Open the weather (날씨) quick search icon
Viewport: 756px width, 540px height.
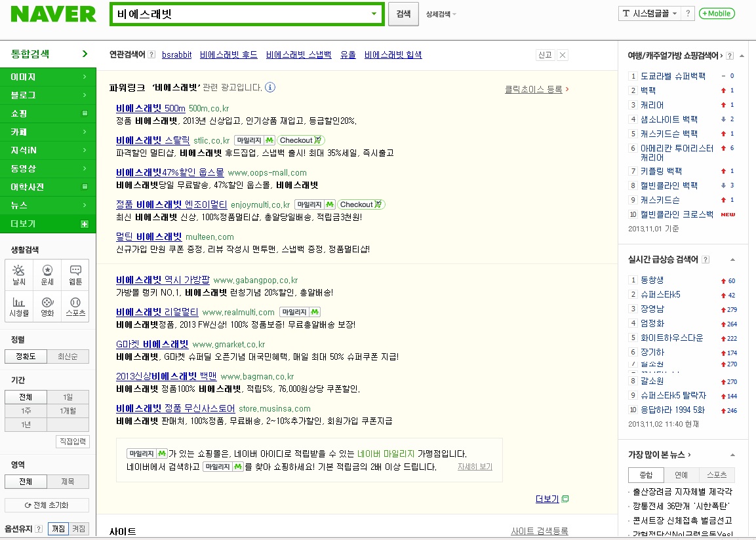[19, 275]
